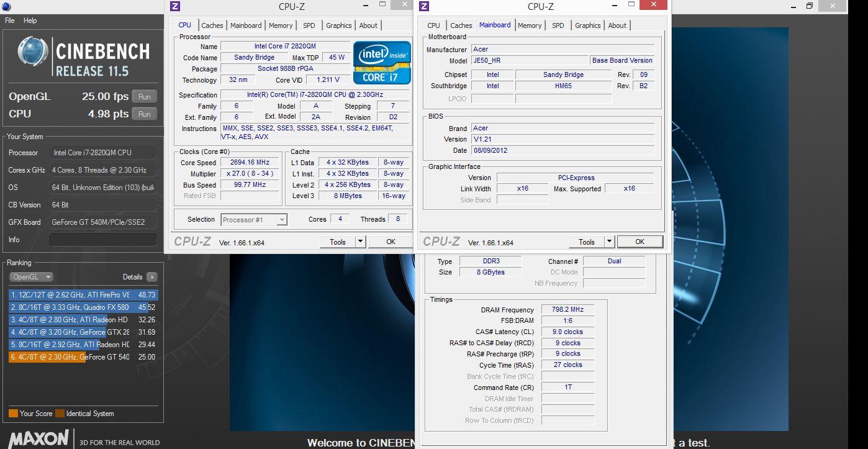Select ranking row 4 GeForce GTX 31.69

coord(83,332)
